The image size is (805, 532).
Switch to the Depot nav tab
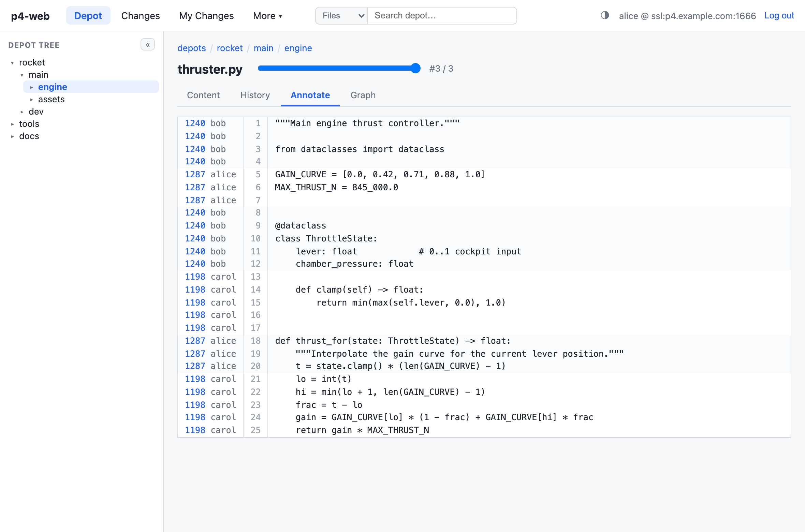88,16
